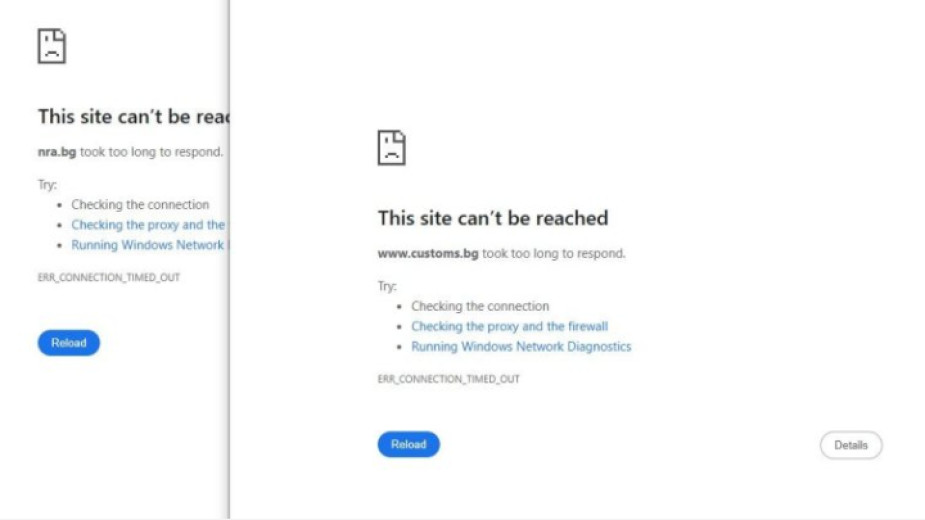The height and width of the screenshot is (520, 925).
Task: Open 'Checking the proxy and the firewall' link
Action: [x=510, y=326]
